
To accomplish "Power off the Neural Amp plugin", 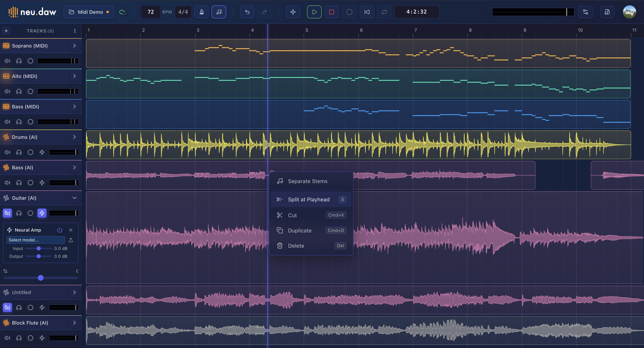I will tap(59, 230).
